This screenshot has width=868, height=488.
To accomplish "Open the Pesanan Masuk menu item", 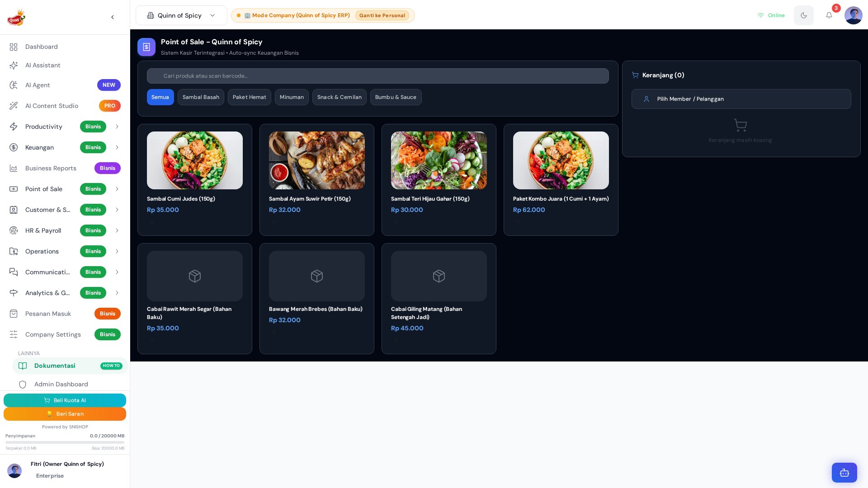I will tap(65, 314).
